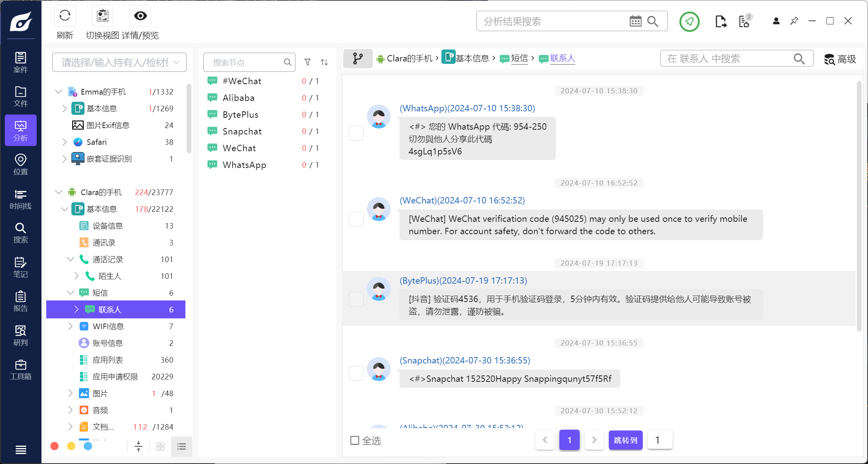Click the Jump To (跳转到) button
Image resolution: width=868 pixels, height=464 pixels.
tap(625, 440)
